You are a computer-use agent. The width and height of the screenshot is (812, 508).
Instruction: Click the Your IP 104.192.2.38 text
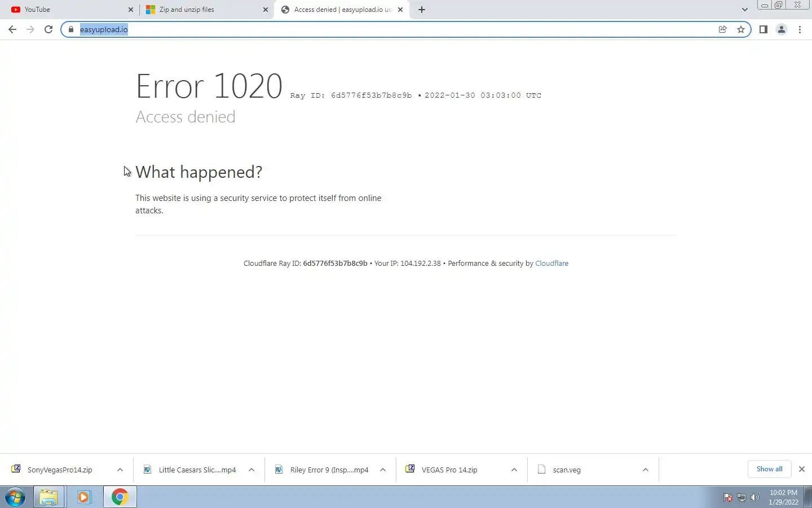[408, 264]
